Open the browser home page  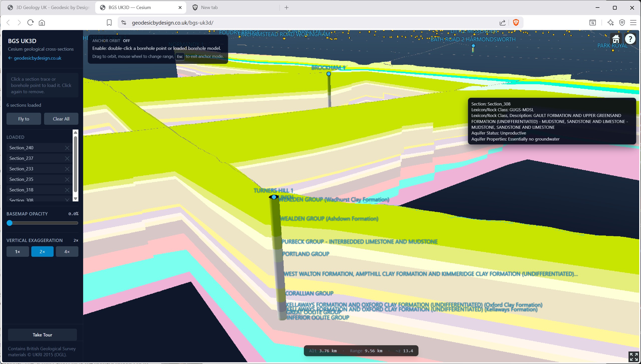[42, 23]
